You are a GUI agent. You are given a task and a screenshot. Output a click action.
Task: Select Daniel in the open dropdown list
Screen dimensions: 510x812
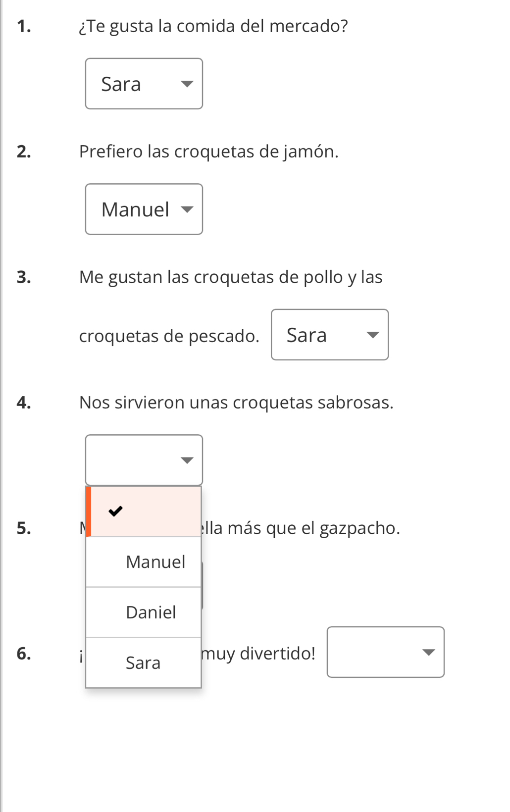coord(151,612)
